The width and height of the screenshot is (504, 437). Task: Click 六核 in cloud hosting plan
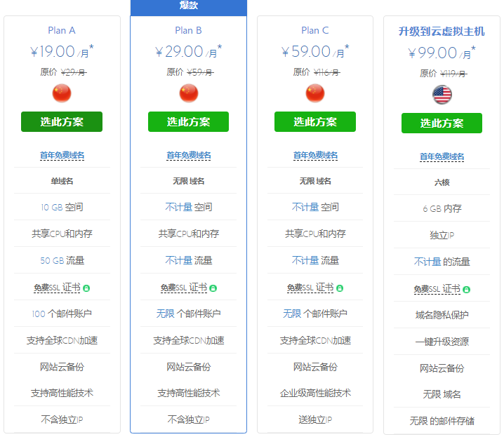coord(442,182)
